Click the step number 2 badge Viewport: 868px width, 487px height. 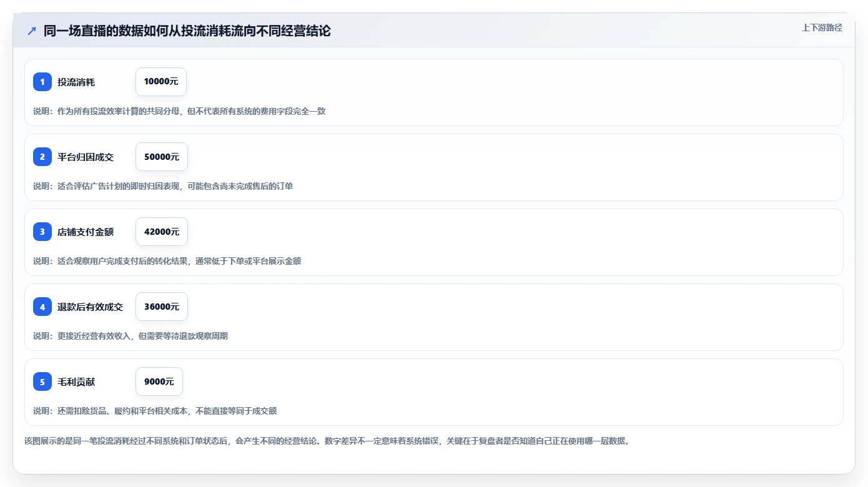click(x=42, y=157)
